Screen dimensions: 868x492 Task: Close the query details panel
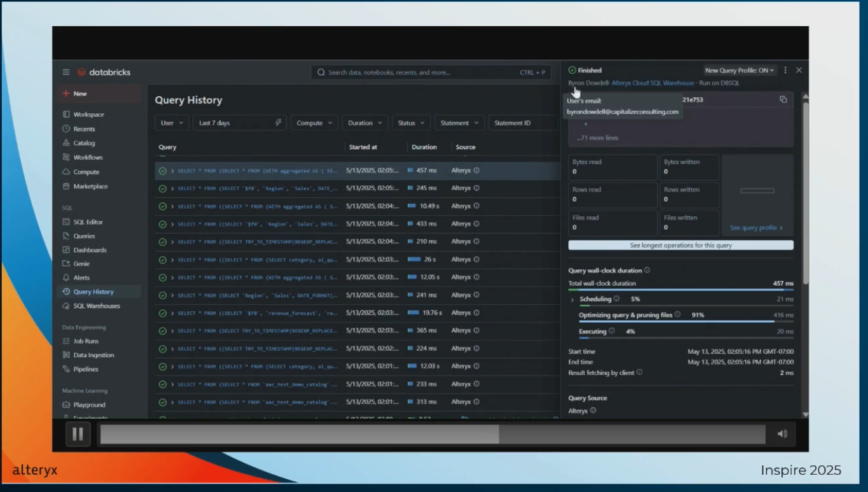click(x=799, y=71)
